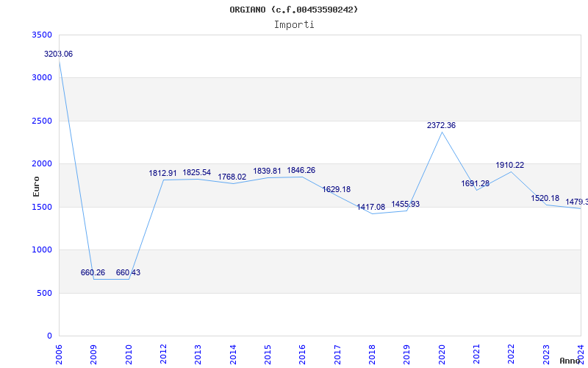Click x-axis year 2018
Screen dimensions: 588x368
click(372, 355)
